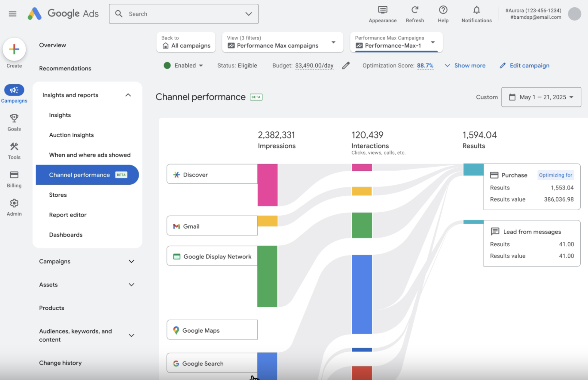The width and height of the screenshot is (588, 380).
Task: Open When and where ads showed
Action: [x=90, y=155]
